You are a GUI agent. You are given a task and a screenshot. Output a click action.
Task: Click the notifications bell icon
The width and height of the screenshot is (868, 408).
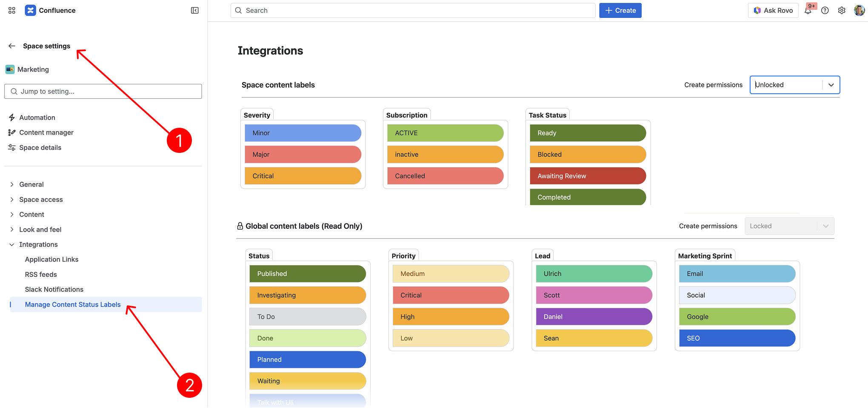pos(808,11)
